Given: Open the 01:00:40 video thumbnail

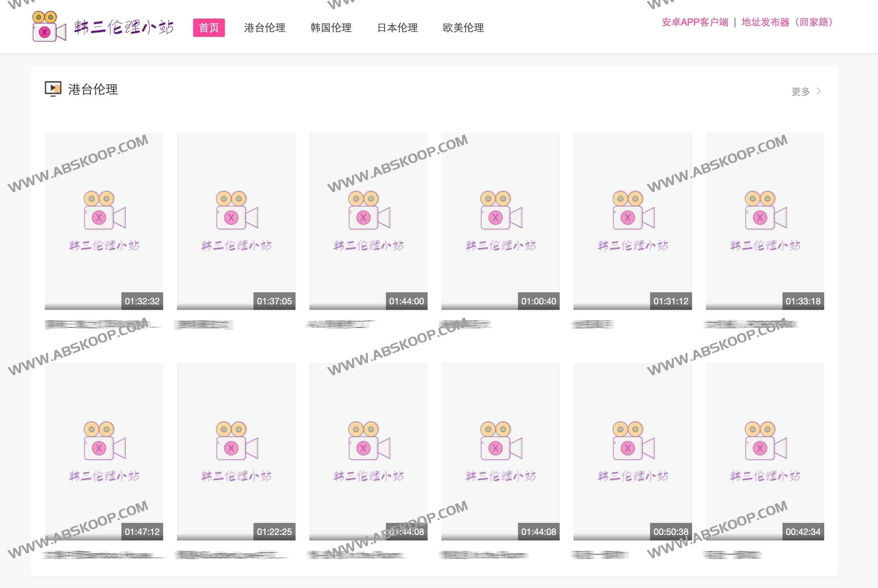Looking at the screenshot, I should point(500,221).
